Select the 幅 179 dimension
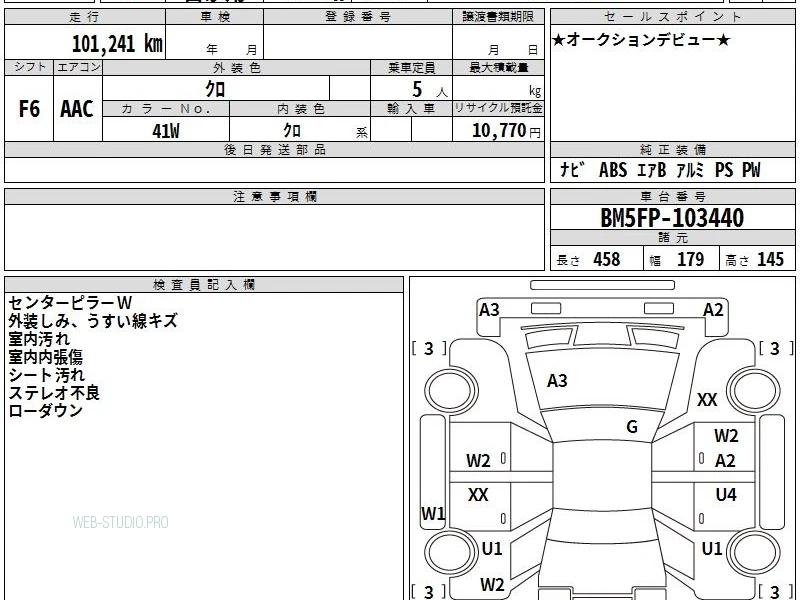 (677, 259)
